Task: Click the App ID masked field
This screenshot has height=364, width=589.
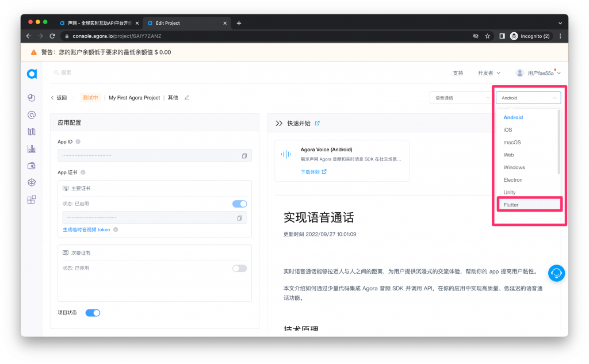Action: (154, 155)
